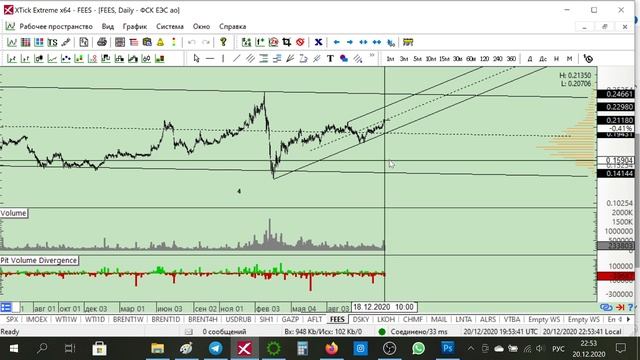The width and height of the screenshot is (640, 360).
Task: Click the single blue left arrow
Action: [336, 42]
